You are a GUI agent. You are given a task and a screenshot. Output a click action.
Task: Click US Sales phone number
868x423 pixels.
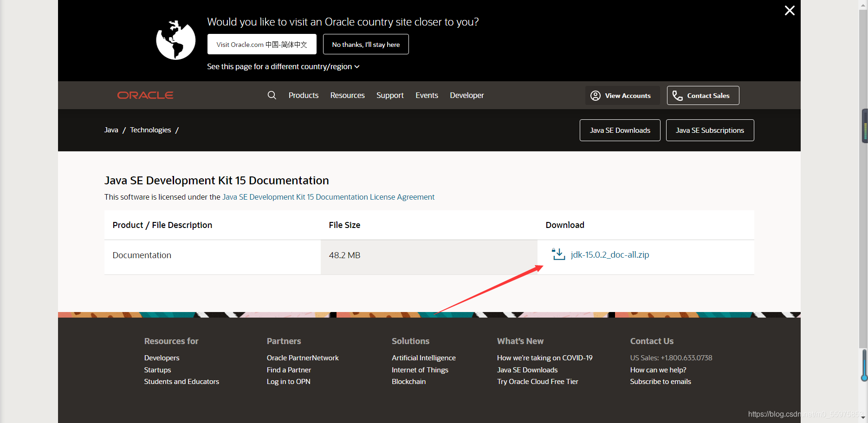coord(671,358)
